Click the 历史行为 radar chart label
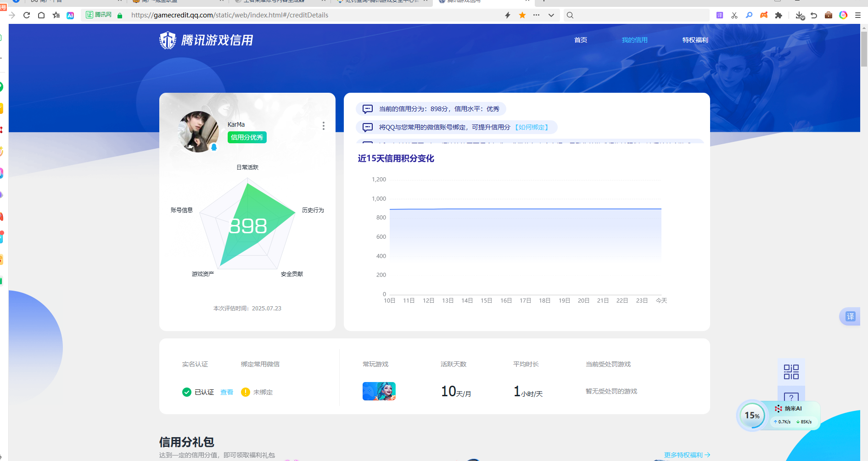Screen dimensions: 868x461 pyautogui.click(x=313, y=210)
